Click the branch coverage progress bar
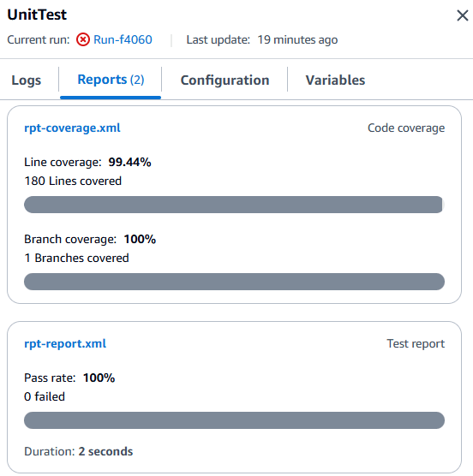This screenshot has height=476, width=473. (234, 282)
